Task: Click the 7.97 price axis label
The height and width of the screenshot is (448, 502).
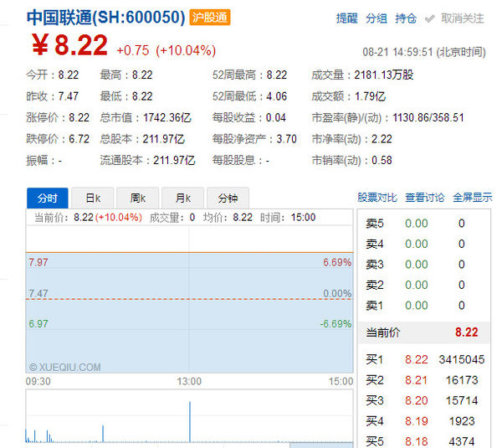Action: coord(38,262)
